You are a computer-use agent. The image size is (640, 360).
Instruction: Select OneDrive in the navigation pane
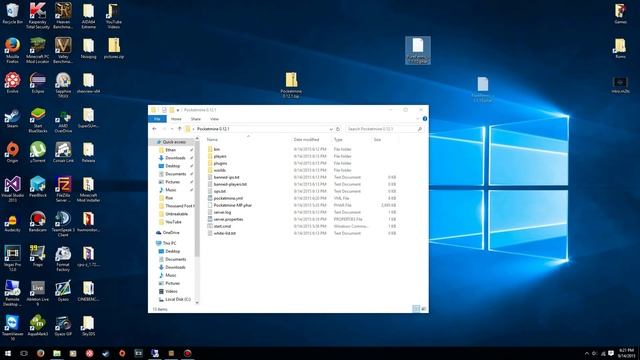[x=171, y=233]
